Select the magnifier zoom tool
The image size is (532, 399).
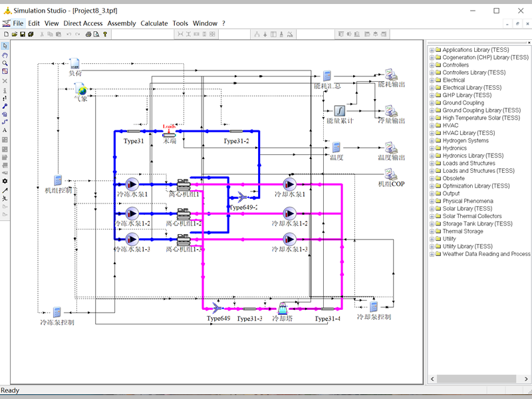tap(5, 63)
